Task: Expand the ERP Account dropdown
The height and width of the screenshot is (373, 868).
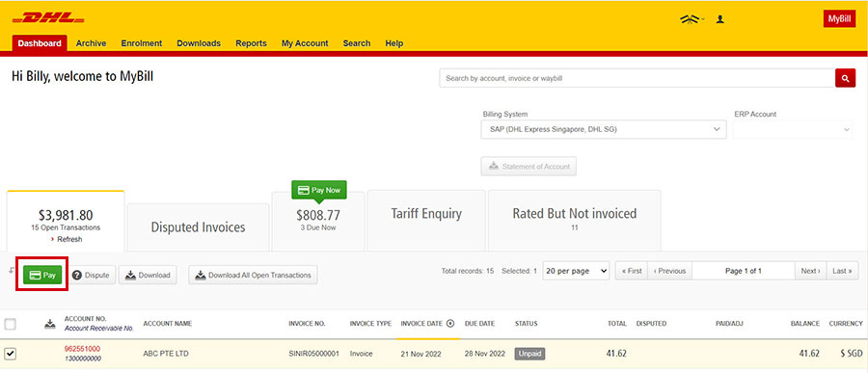Action: pos(793,129)
